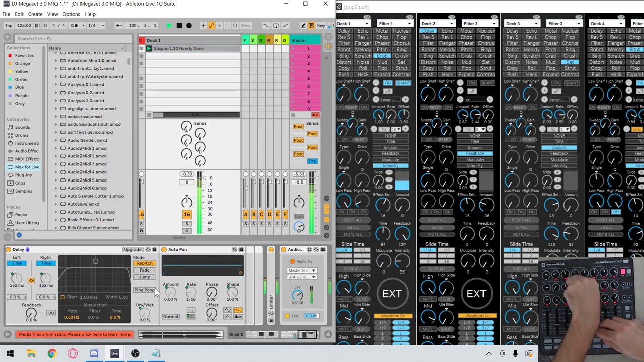Toggle the Auto Pan device on/off
The image size is (644, 362).
[x=165, y=249]
